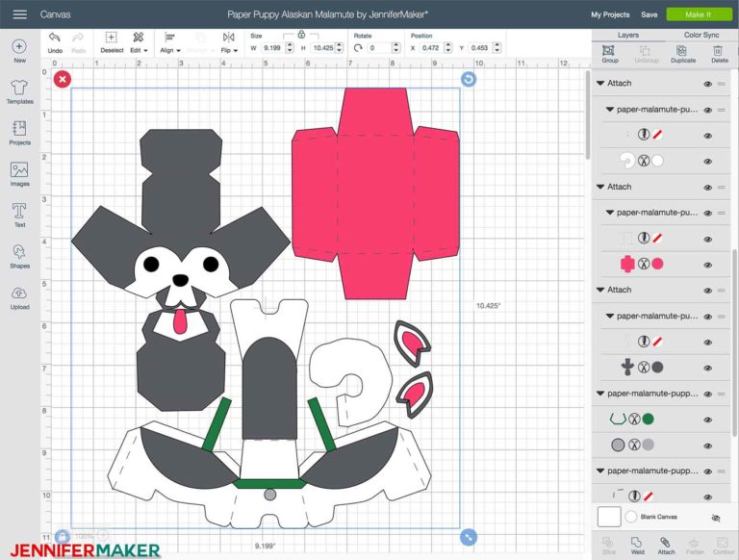The height and width of the screenshot is (560, 739).
Task: Click the dark gray color swatch in layers
Action: point(657,368)
